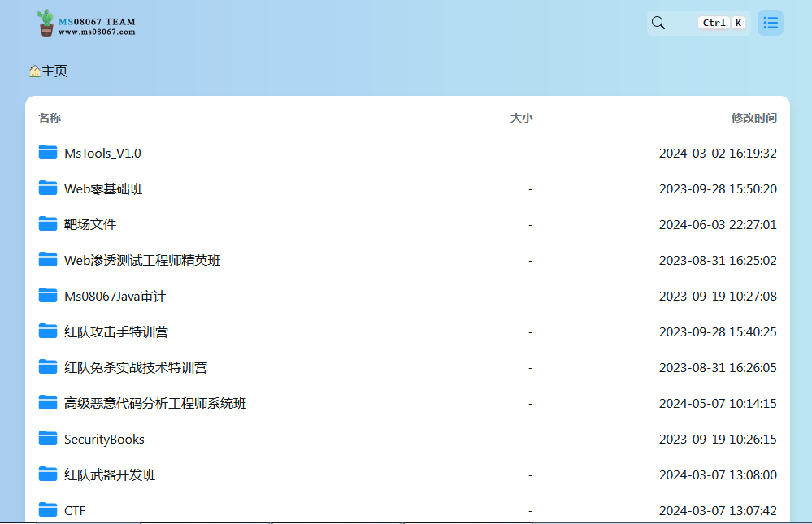The width and height of the screenshot is (812, 524).
Task: Click the folder icon for CTF
Action: 48,510
